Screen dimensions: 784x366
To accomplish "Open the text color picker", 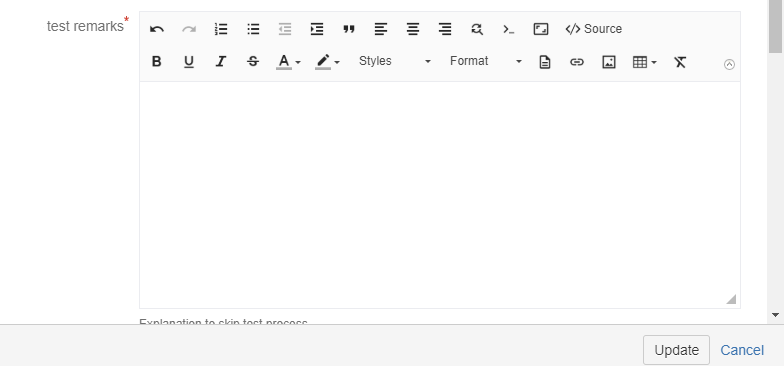I will click(x=288, y=62).
